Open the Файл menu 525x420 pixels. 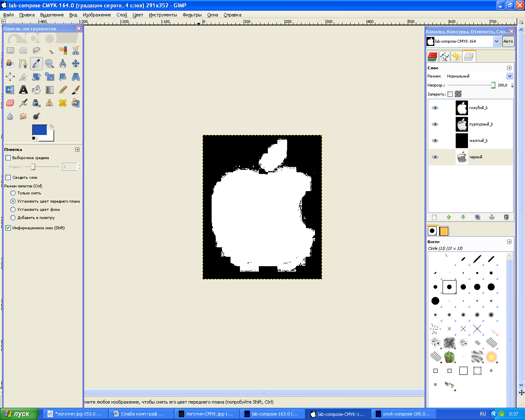click(8, 15)
